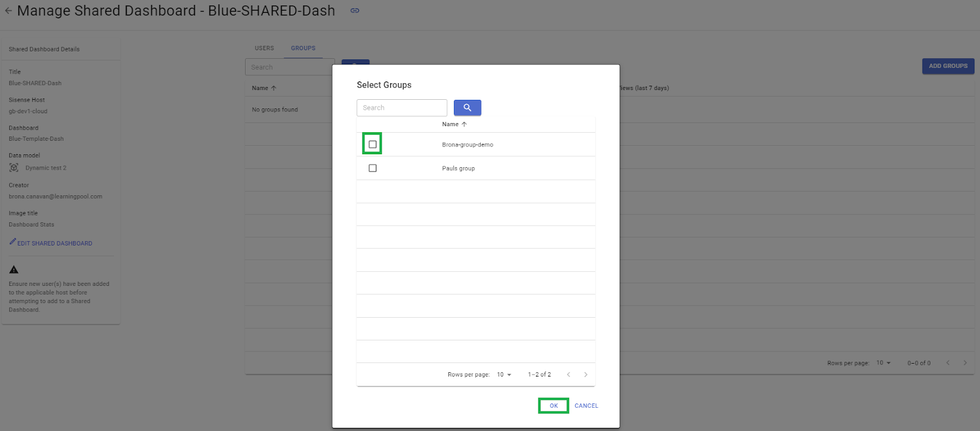Click the blue search magnifier button in dialog
980x431 pixels.
tap(467, 108)
